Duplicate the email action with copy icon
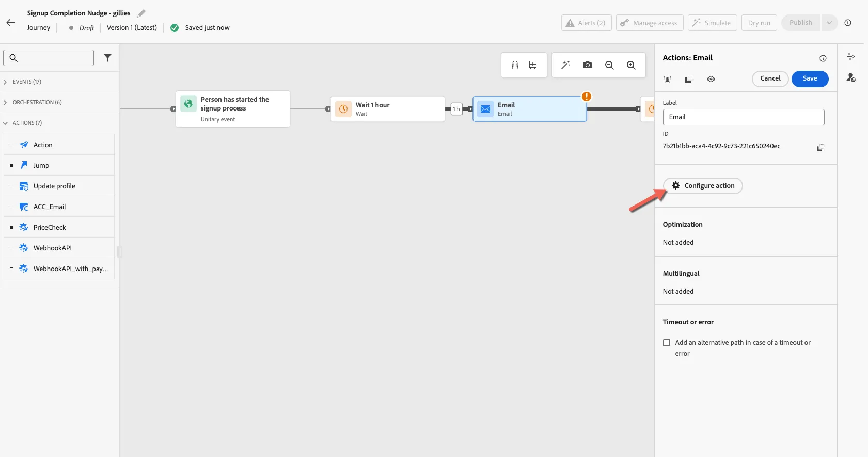The image size is (868, 457). coord(689,79)
